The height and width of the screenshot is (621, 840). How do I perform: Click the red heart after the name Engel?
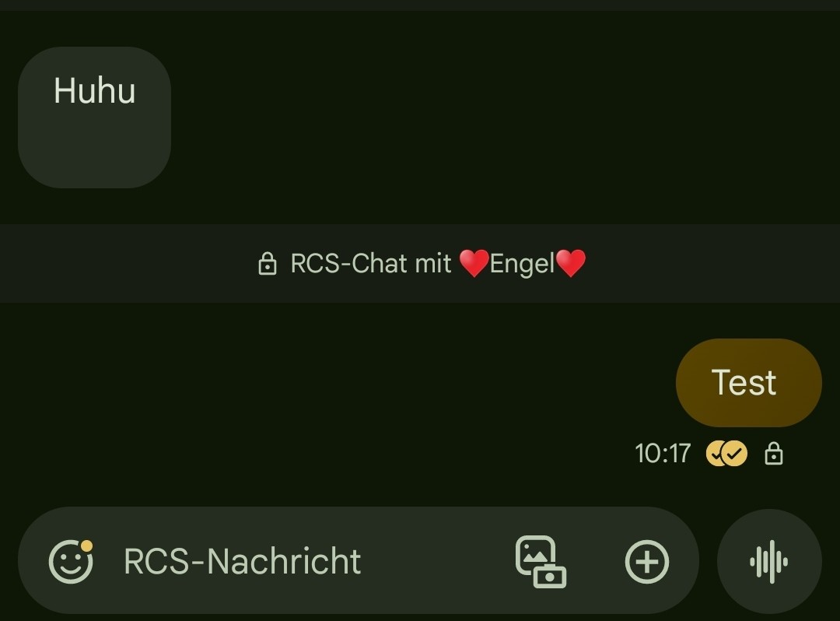[571, 263]
